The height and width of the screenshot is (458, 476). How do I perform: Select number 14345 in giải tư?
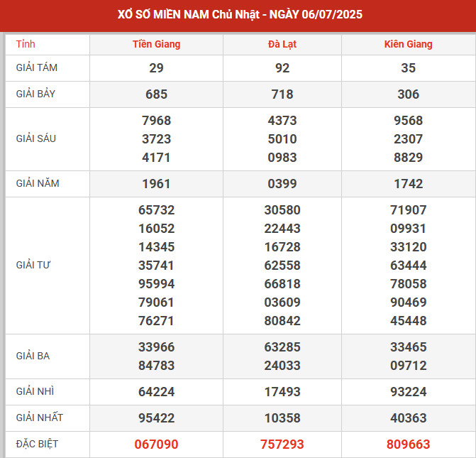point(156,247)
